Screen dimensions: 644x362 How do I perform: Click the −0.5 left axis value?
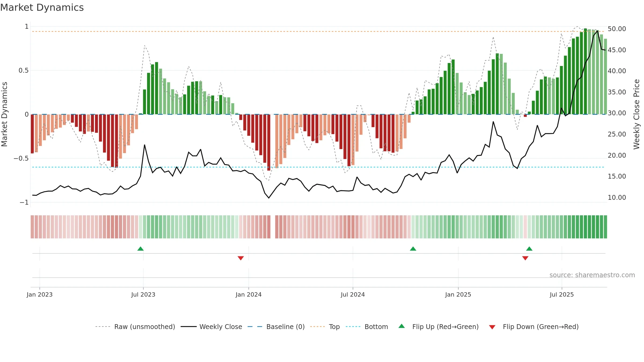21,158
